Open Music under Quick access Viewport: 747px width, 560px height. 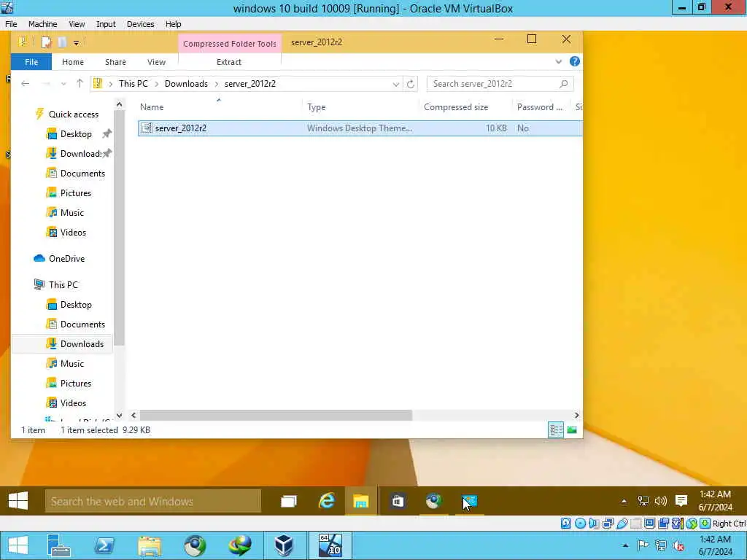[71, 213]
